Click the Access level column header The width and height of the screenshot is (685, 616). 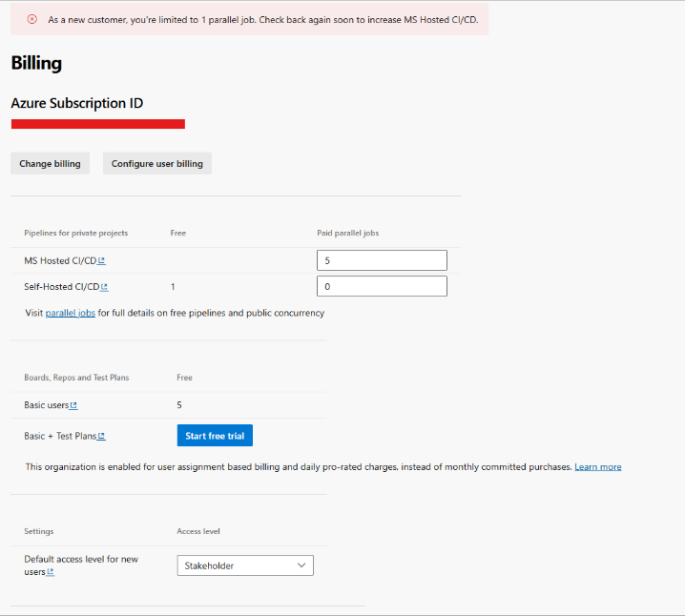pyautogui.click(x=198, y=531)
